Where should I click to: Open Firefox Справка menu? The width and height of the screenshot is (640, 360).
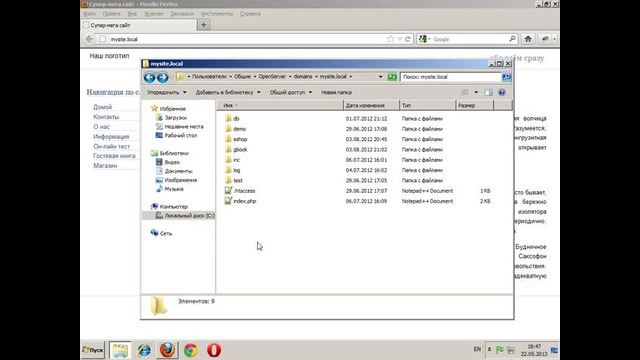250,13
